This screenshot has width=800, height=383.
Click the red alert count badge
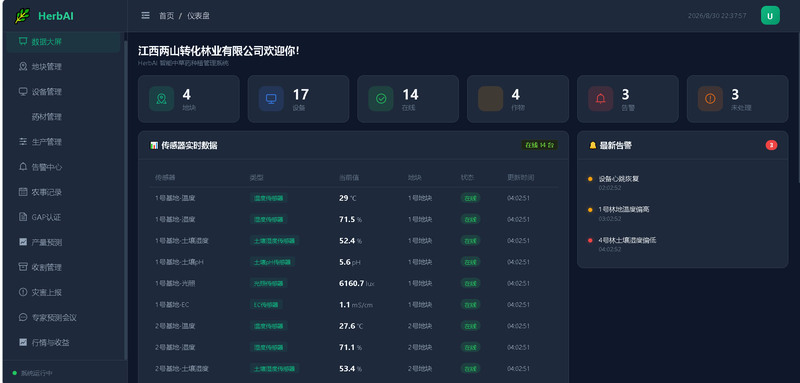(771, 145)
